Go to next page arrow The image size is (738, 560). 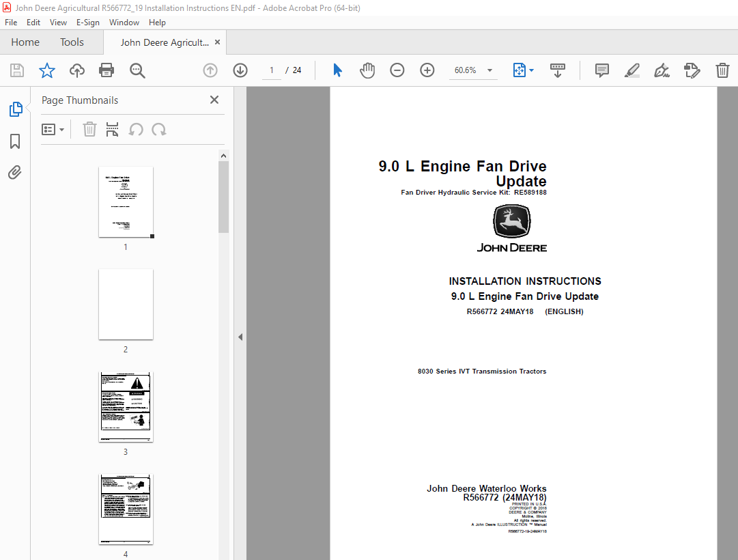click(240, 70)
